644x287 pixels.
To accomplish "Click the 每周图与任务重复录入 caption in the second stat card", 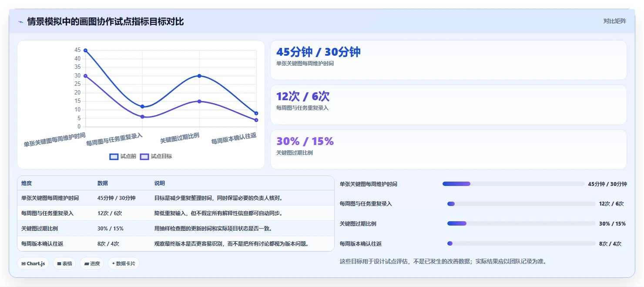I will (x=302, y=108).
